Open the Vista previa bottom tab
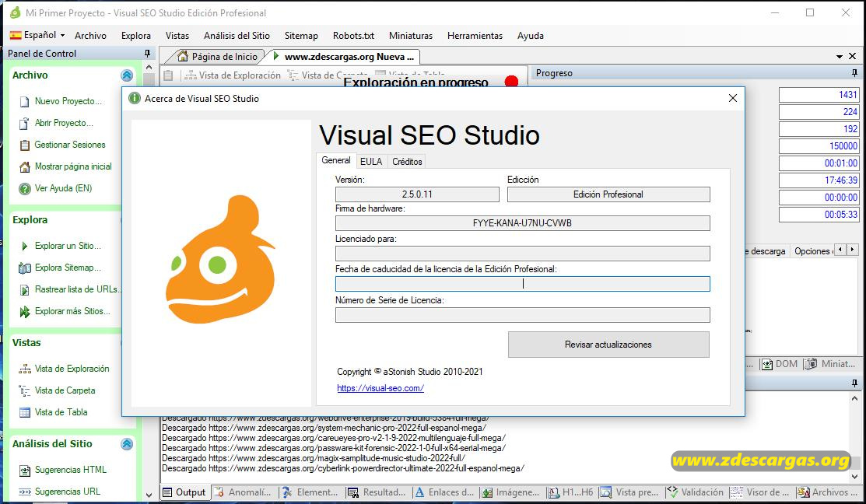 (630, 492)
